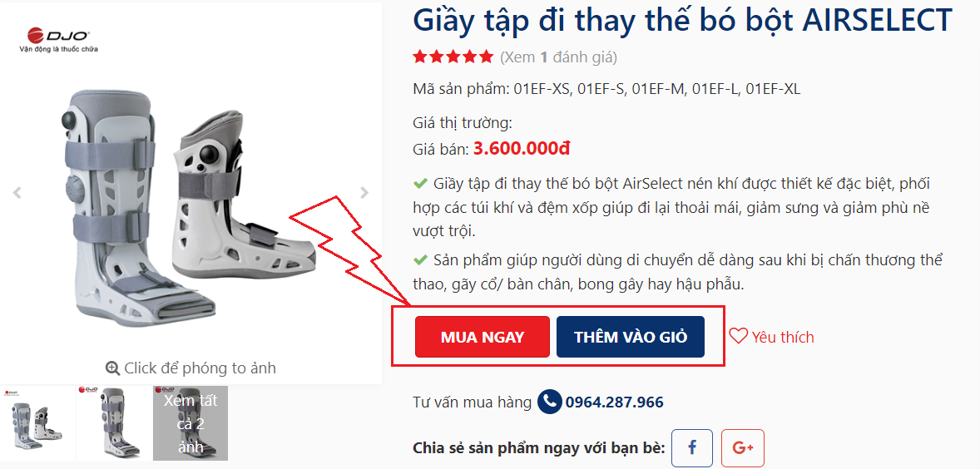Click the five-star rating icons
The height and width of the screenshot is (469, 980).
click(x=453, y=57)
